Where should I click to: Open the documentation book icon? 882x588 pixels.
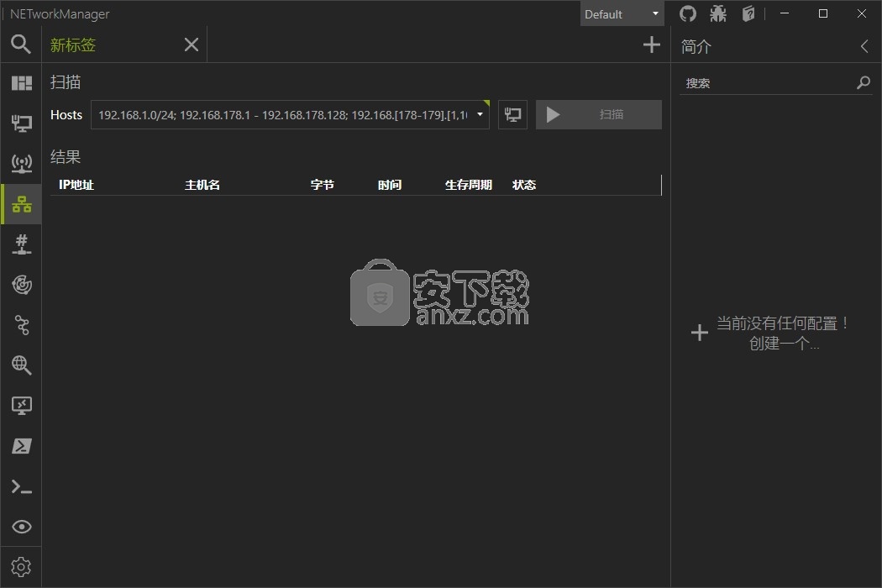748,13
